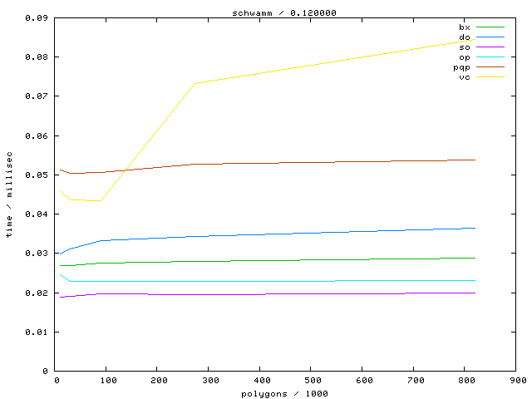Viewport: 532px width, 399px height.
Task: Click the "so" legend label
Action: pos(465,47)
